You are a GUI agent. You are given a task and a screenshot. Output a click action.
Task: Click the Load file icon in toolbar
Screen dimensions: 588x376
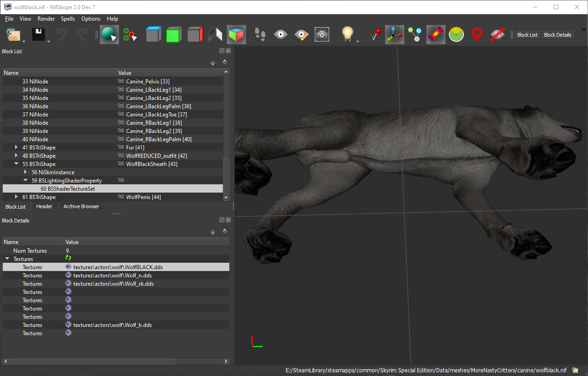click(x=14, y=34)
